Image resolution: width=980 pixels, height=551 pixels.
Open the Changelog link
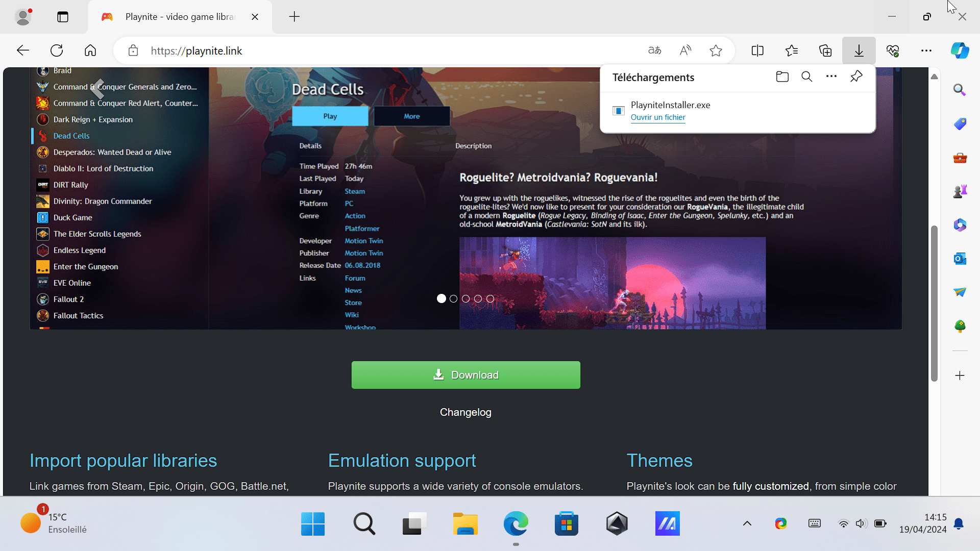click(x=465, y=412)
